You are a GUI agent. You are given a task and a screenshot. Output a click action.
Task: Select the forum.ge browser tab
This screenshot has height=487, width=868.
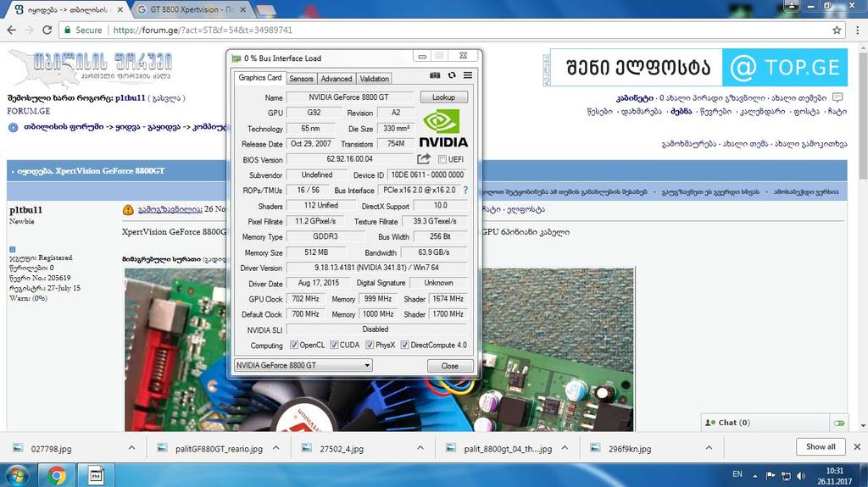coord(67,10)
